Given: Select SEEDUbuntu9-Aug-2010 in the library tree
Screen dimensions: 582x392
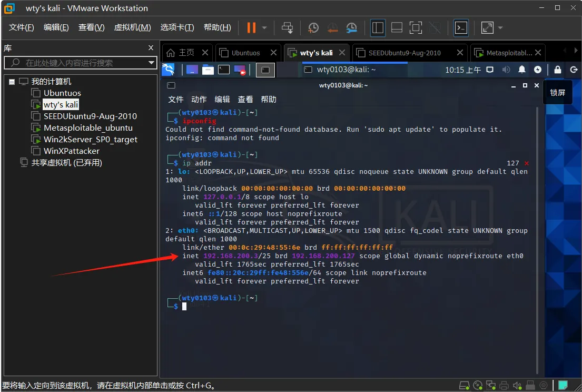Looking at the screenshot, I should click(x=90, y=116).
